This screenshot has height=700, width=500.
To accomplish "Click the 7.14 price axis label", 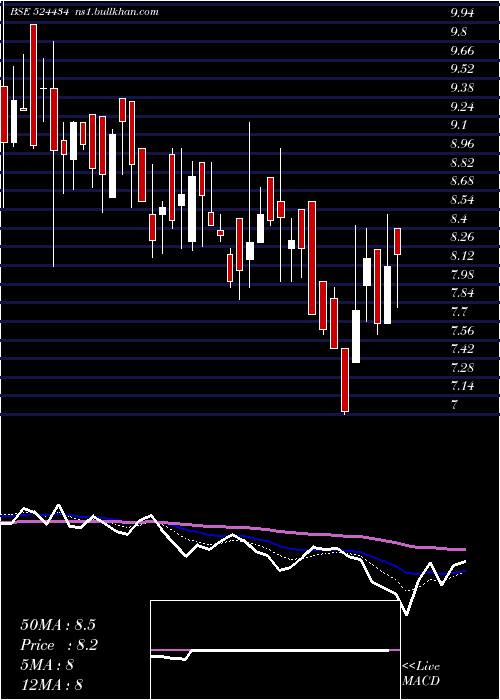I will [x=462, y=386].
